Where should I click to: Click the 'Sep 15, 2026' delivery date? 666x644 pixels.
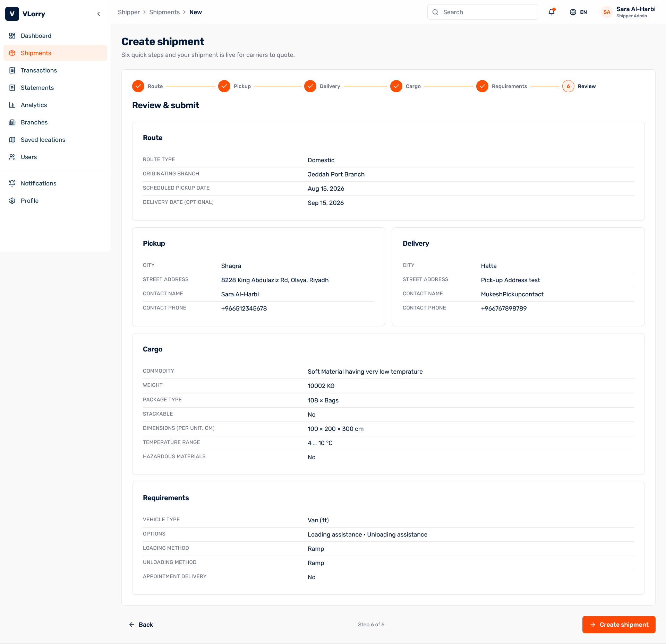[x=326, y=203]
